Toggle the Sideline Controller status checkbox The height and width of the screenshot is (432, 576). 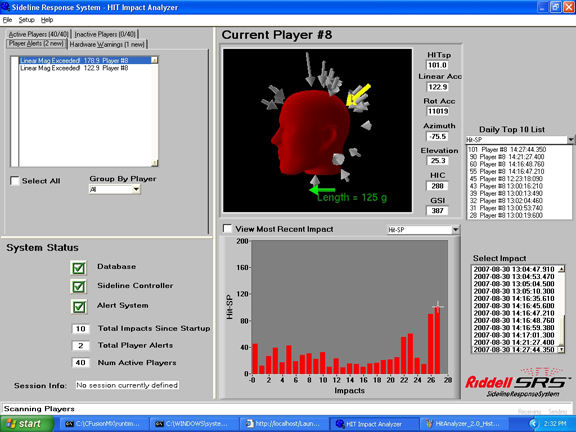pyautogui.click(x=79, y=287)
